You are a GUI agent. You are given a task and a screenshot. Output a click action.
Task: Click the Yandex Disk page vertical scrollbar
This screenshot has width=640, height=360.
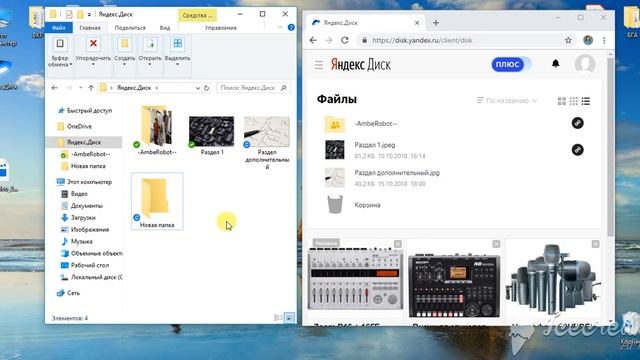[x=611, y=147]
